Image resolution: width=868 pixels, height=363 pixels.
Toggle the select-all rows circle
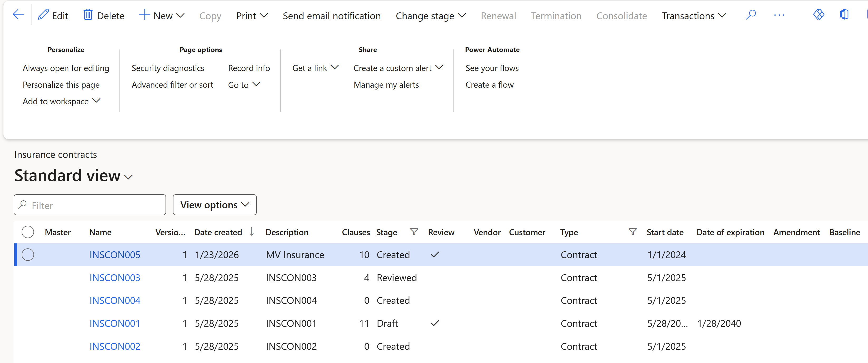pyautogui.click(x=28, y=232)
